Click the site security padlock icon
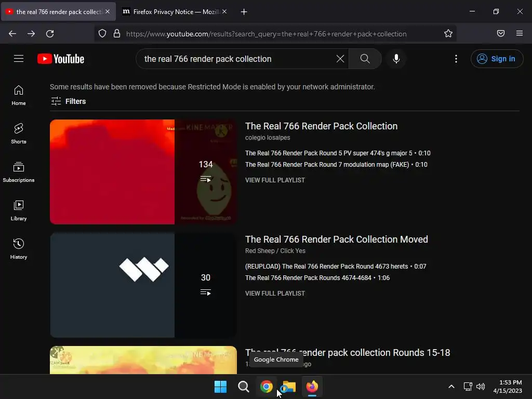The width and height of the screenshot is (532, 399). [117, 34]
